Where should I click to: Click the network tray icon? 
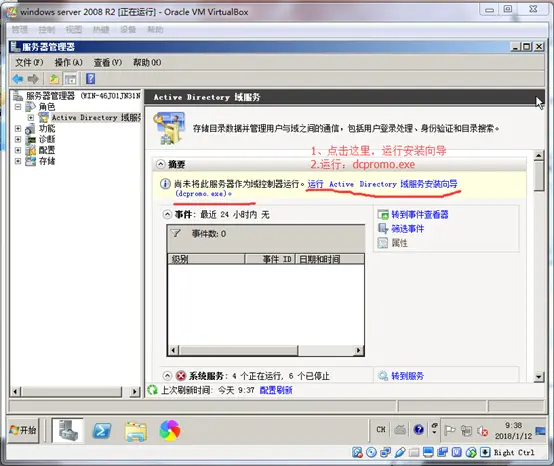[466, 431]
